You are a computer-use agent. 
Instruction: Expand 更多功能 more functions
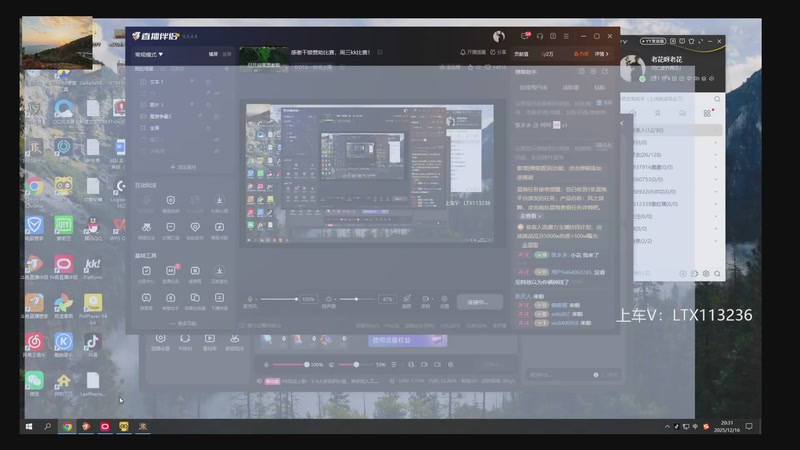coord(183,323)
